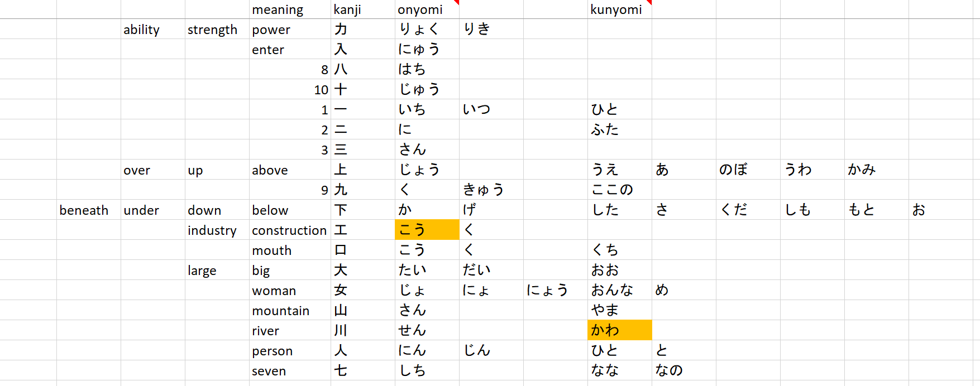Select the cell containing にょう
980x386 pixels.
[x=555, y=290]
